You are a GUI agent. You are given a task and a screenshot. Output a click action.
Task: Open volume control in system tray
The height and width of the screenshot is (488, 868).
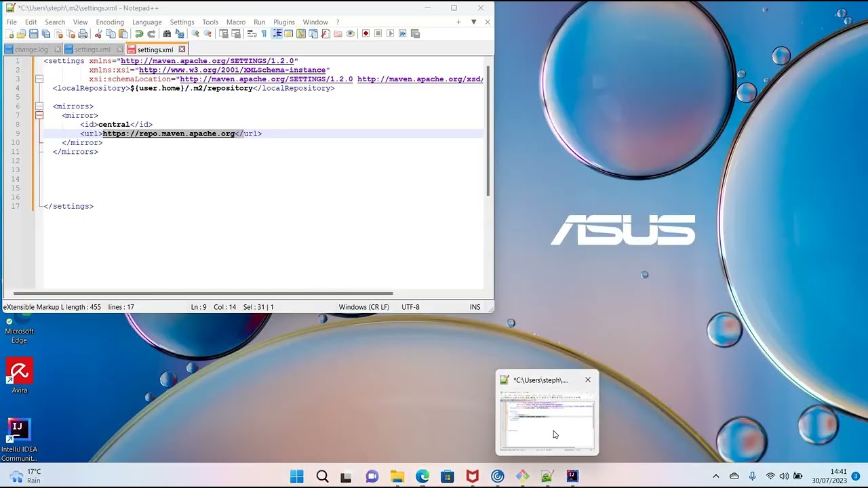coord(784,476)
